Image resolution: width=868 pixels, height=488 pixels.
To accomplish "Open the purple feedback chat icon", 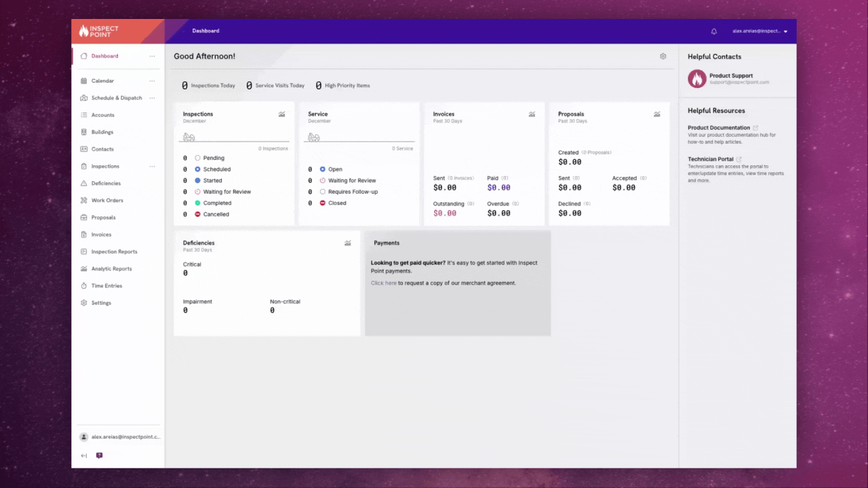I will coord(99,455).
